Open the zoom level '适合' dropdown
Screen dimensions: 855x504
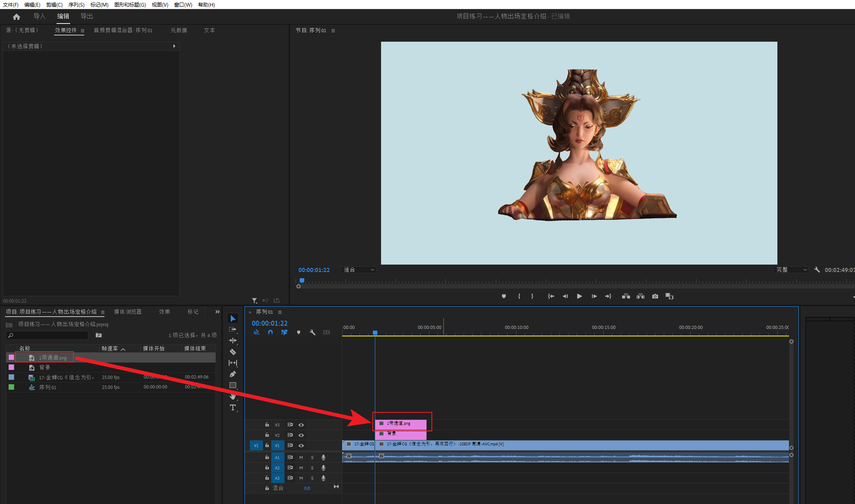point(359,270)
